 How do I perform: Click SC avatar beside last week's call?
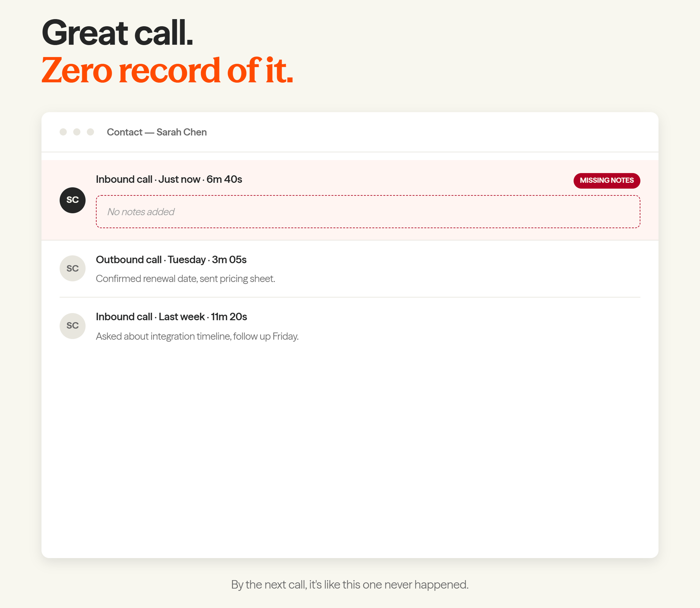coord(73,326)
